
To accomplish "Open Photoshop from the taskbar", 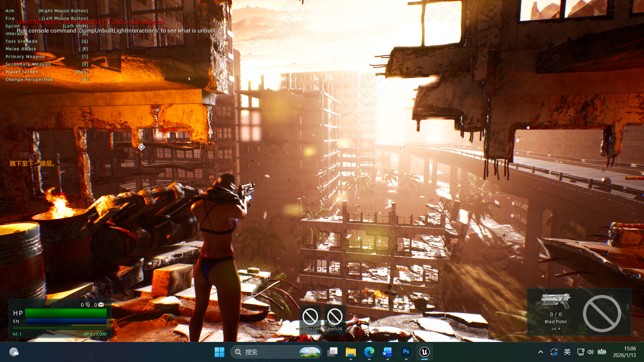I will (406, 352).
